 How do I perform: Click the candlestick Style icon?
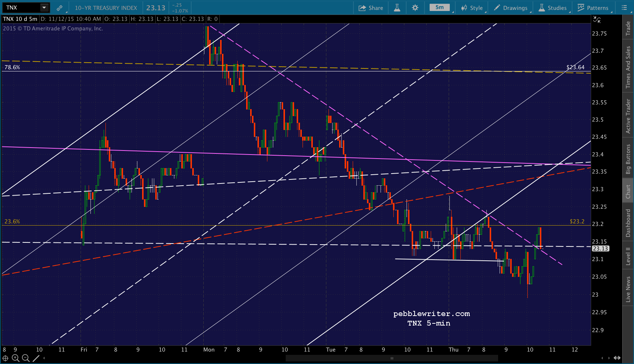pos(464,8)
